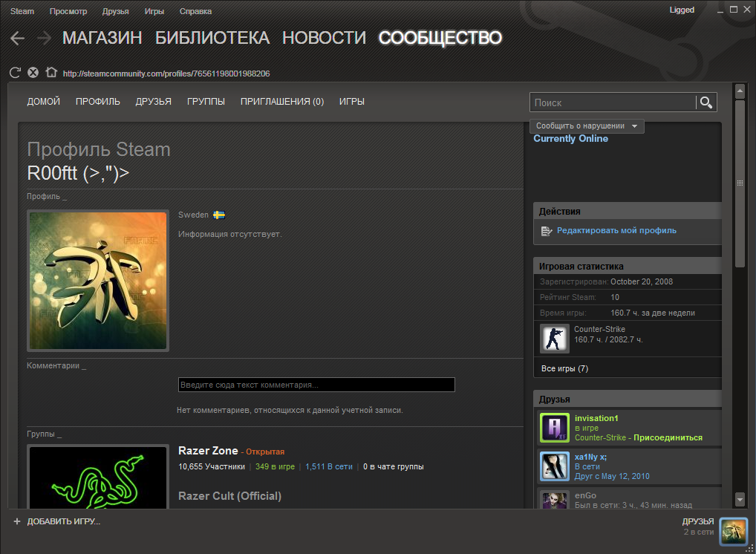Click ДОБАВИТЬ ИГРУ... button
Image resolution: width=756 pixels, height=554 pixels.
(x=64, y=521)
